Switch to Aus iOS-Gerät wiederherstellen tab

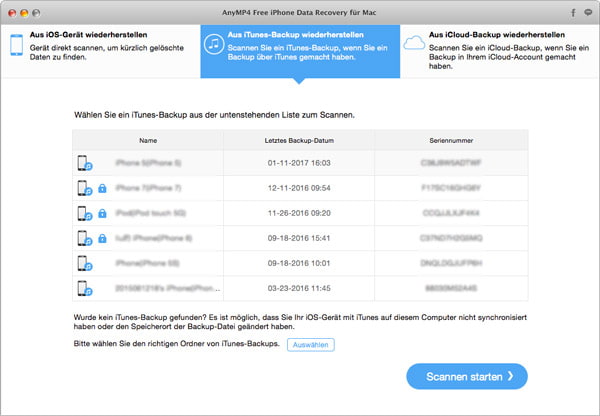coord(100,51)
